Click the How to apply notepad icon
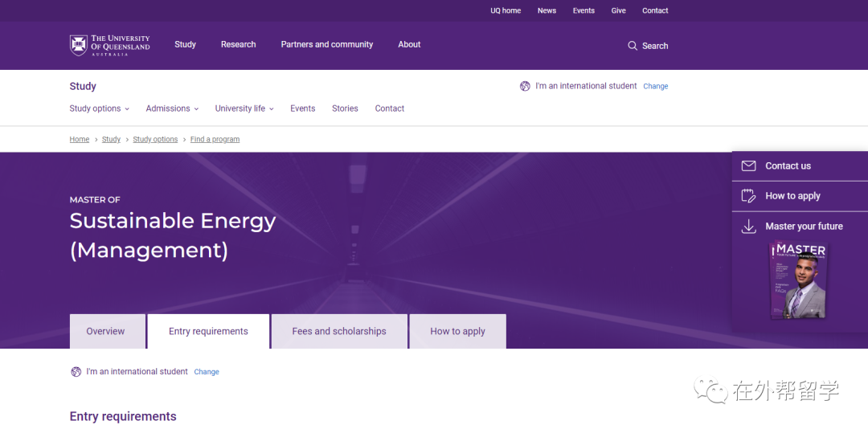Image resolution: width=868 pixels, height=429 pixels. coord(748,196)
